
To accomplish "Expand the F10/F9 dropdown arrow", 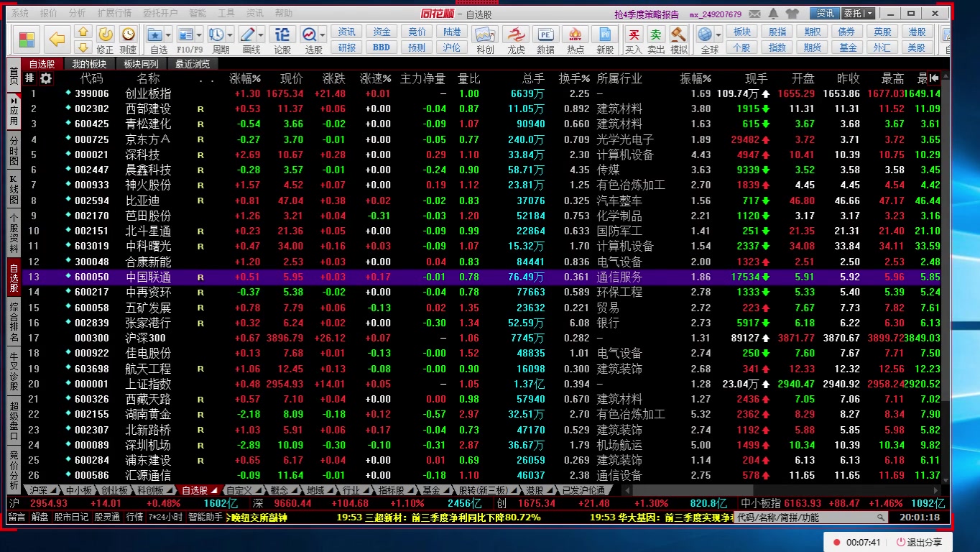I will click(199, 34).
